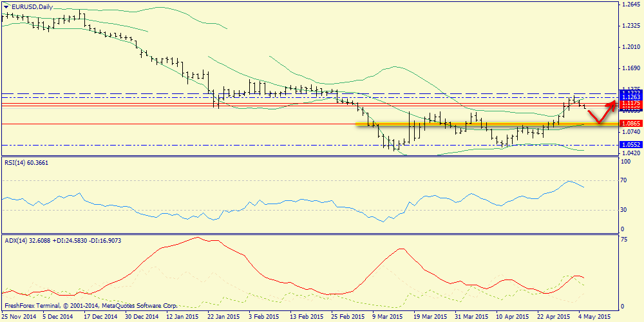Click the bottom of the red V-shaped arrow
This screenshot has height=322, width=644.
pos(599,122)
